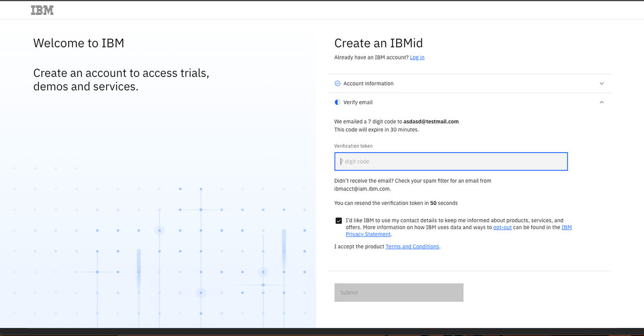Open the Account information accordion header
This screenshot has width=644, height=336.
coord(469,84)
